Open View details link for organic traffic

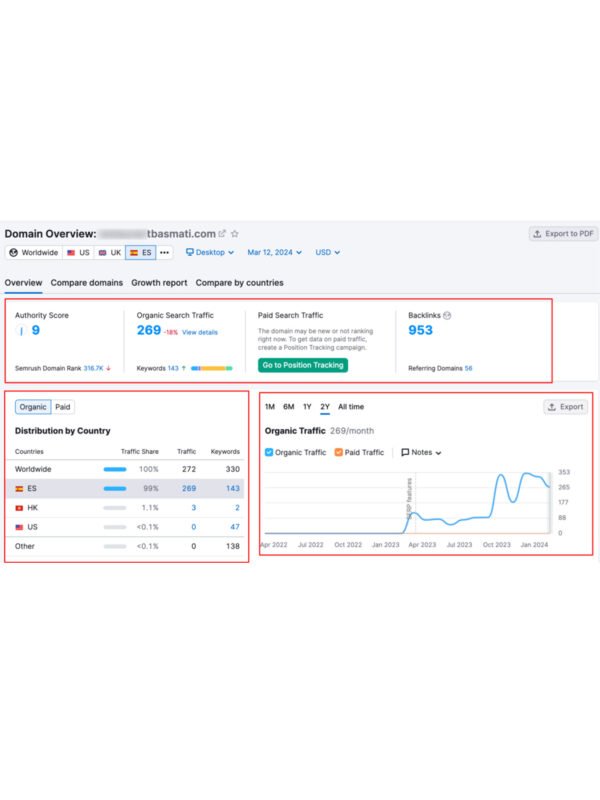200,332
